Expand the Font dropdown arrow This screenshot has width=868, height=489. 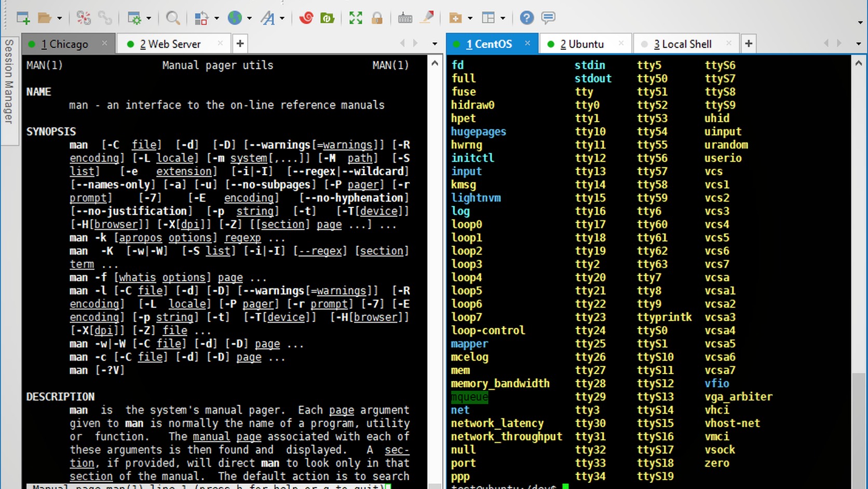point(282,18)
